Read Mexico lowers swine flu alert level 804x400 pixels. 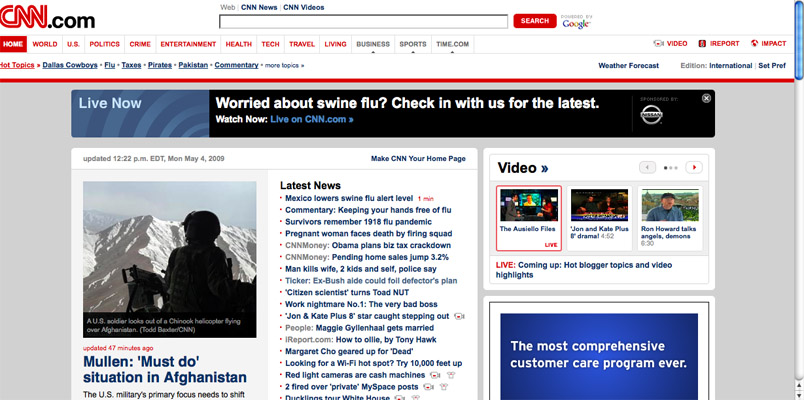click(349, 198)
